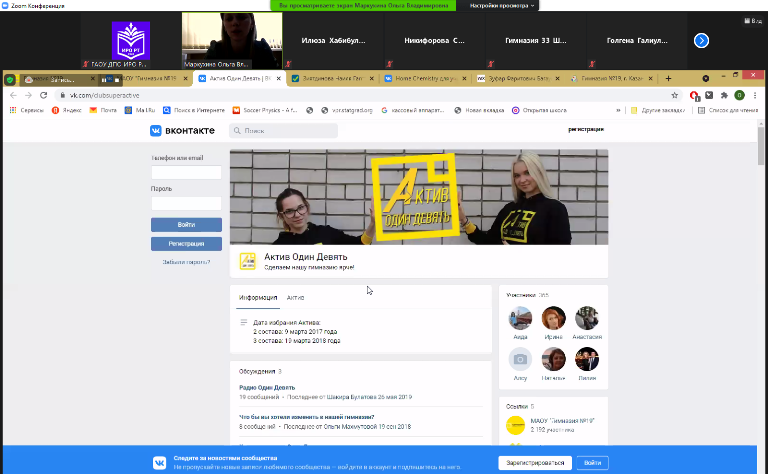Screen dimensions: 768x474
Task: Click the VKontakte logo
Action: (x=183, y=131)
